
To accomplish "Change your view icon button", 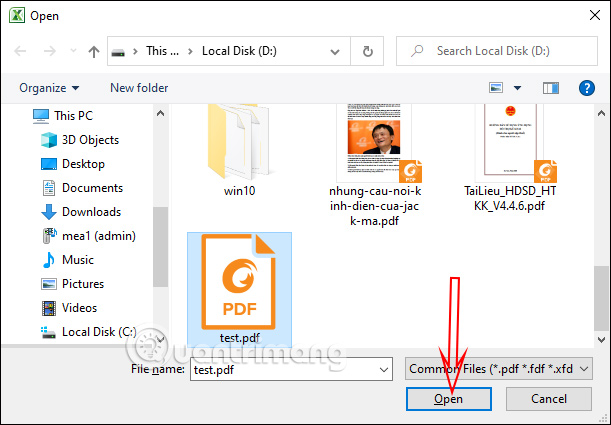I will tap(496, 88).
